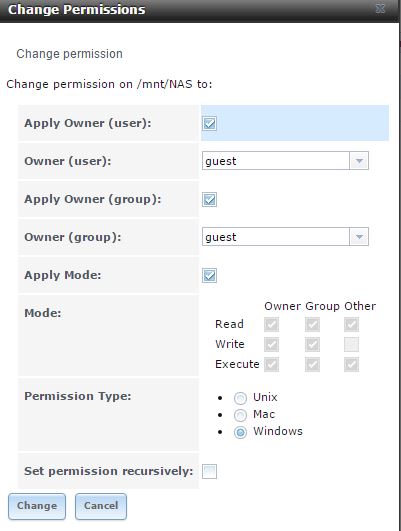Click the Change button
The width and height of the screenshot is (401, 531).
coord(37,506)
